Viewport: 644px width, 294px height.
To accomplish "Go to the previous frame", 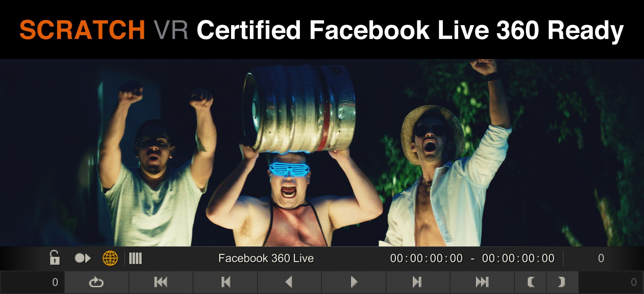I will (225, 282).
